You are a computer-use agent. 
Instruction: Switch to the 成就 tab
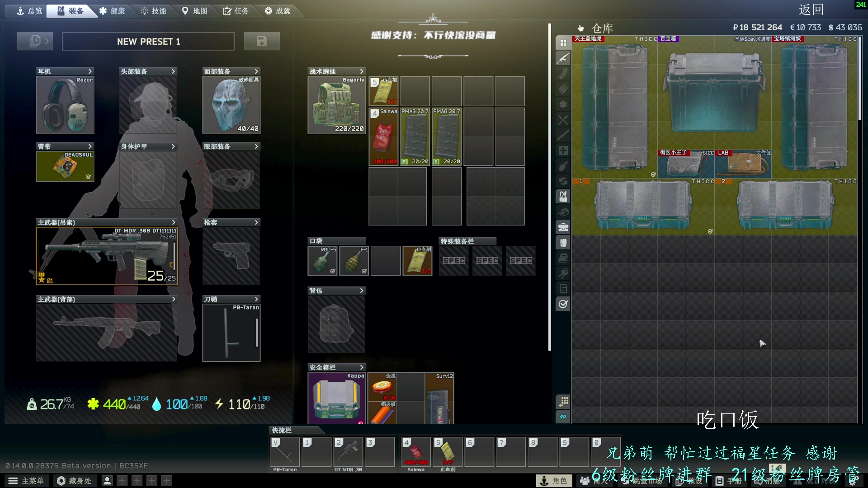pyautogui.click(x=278, y=11)
